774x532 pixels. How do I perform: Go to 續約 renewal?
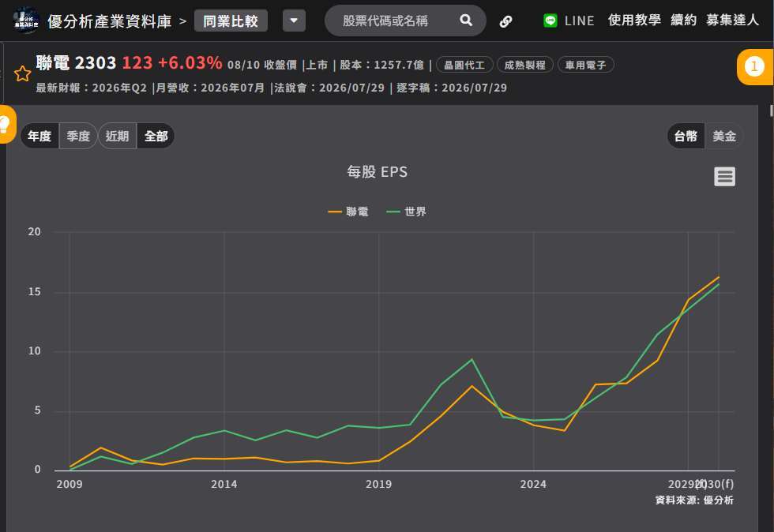click(x=683, y=21)
